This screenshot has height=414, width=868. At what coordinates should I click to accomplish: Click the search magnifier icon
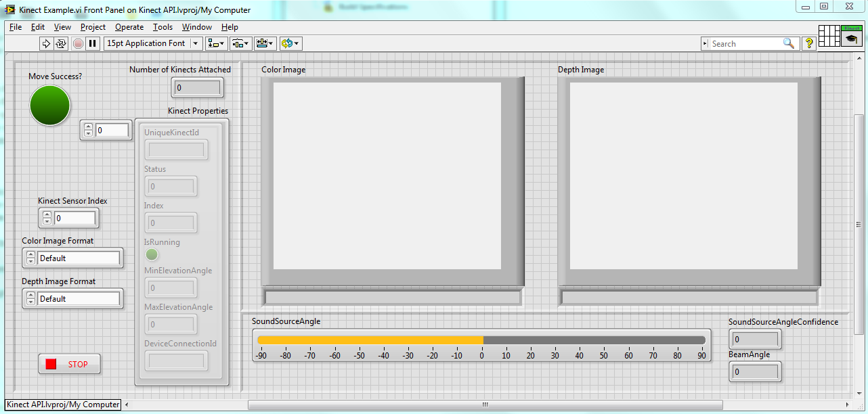pos(789,43)
